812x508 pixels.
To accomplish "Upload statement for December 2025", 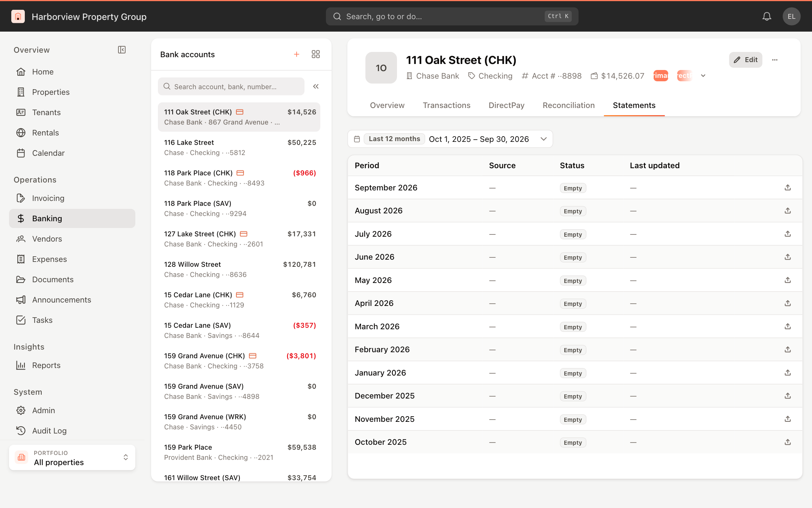I will (788, 396).
